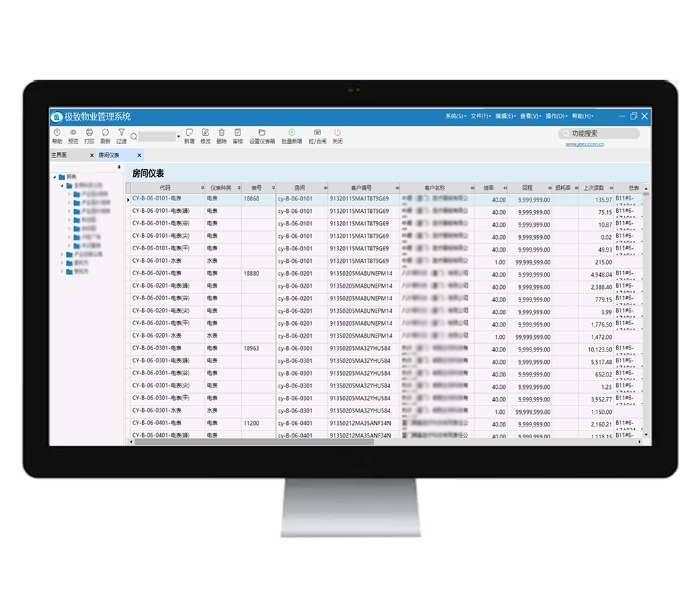Click the pin icon in 客户编号 column header
Viewport: 700px width, 599px height.
click(397, 188)
